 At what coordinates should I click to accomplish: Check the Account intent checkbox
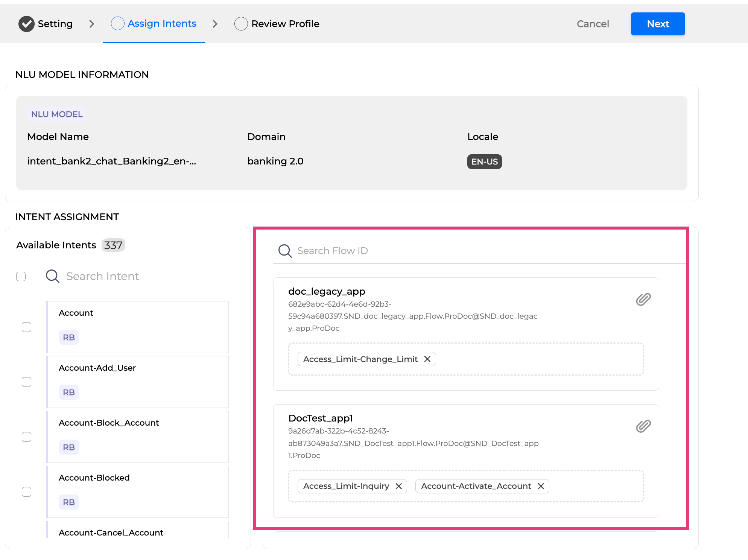(x=27, y=327)
